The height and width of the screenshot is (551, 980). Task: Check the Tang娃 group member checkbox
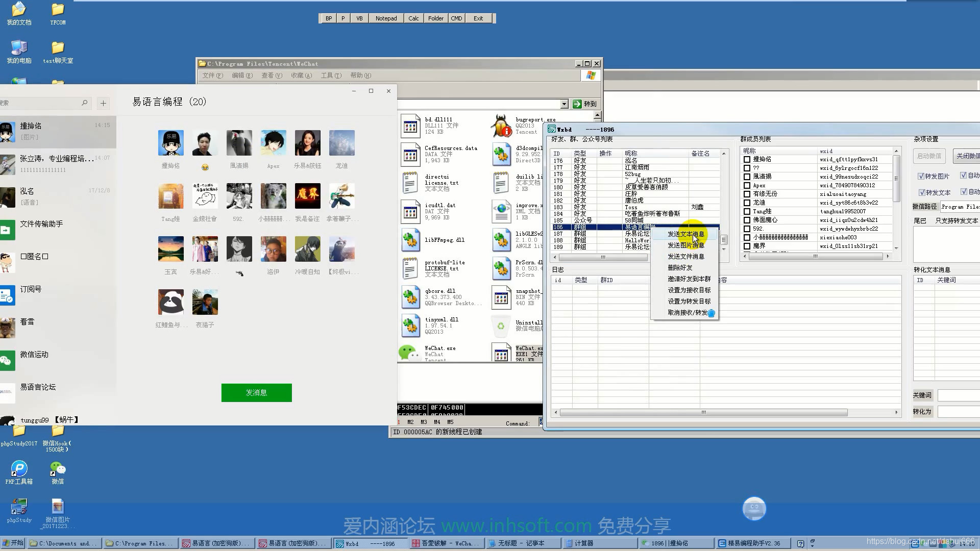pyautogui.click(x=747, y=211)
